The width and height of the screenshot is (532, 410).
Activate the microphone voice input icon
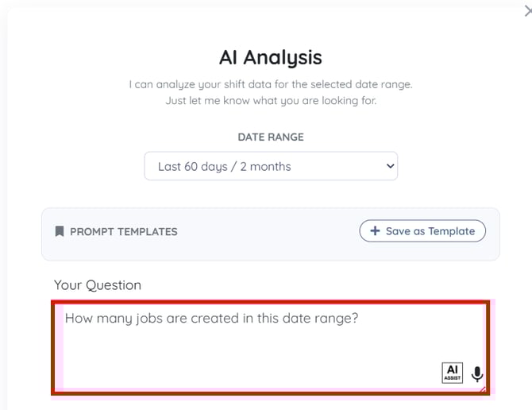click(476, 373)
